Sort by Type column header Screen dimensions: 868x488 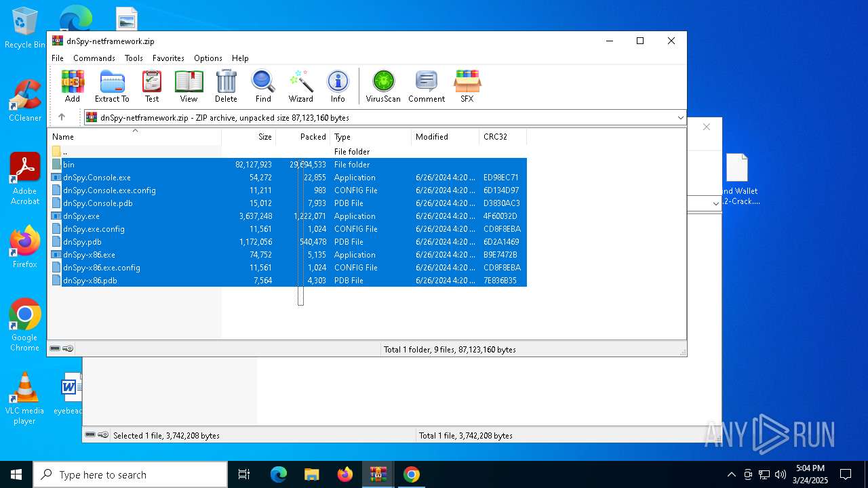[371, 136]
